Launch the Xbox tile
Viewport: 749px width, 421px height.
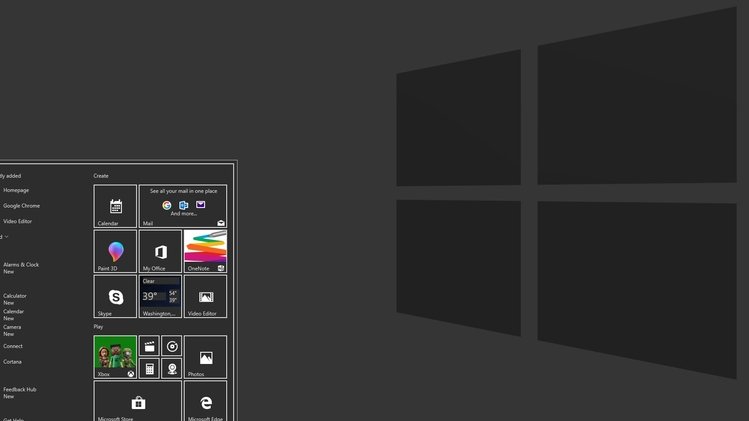tap(115, 357)
